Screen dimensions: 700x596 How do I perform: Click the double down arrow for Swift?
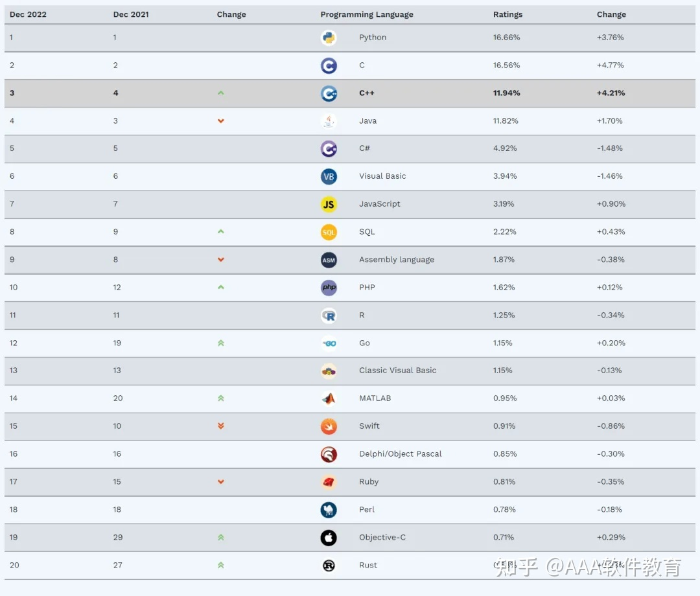tap(221, 426)
